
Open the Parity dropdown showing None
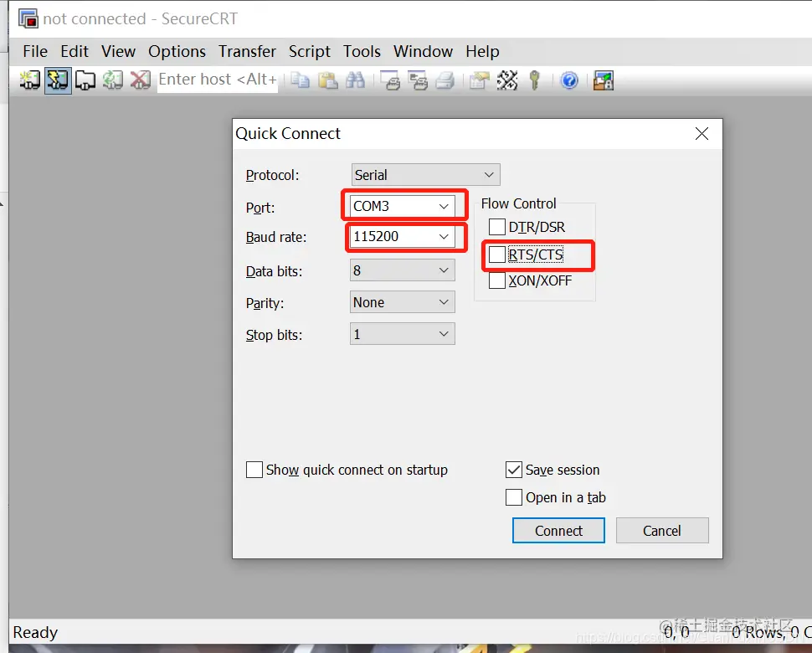403,302
